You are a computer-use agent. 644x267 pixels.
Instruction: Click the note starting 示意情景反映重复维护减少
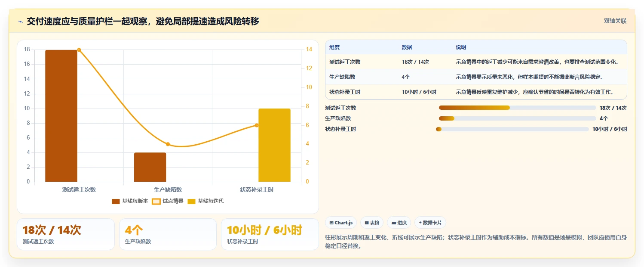(x=535, y=92)
